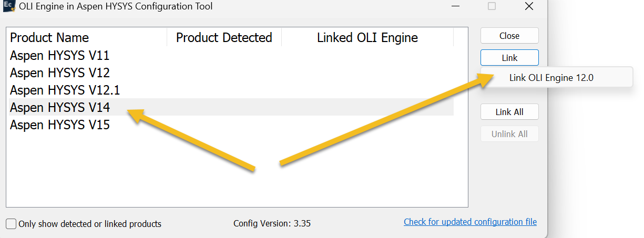Click the Config Version 3.35 label
This screenshot has width=644, height=238.
tap(272, 223)
